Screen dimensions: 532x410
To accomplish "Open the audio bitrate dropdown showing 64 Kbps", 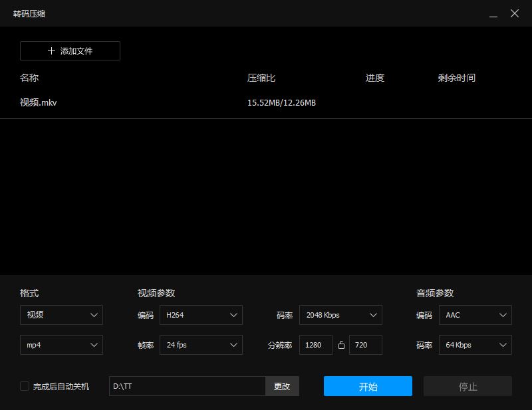I will [x=475, y=345].
